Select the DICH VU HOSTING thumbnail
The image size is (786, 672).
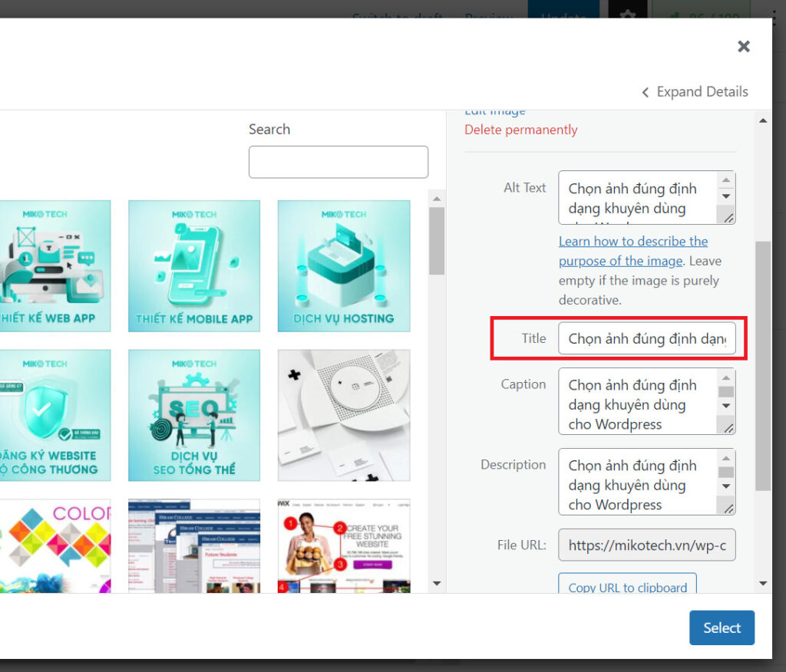pyautogui.click(x=343, y=266)
